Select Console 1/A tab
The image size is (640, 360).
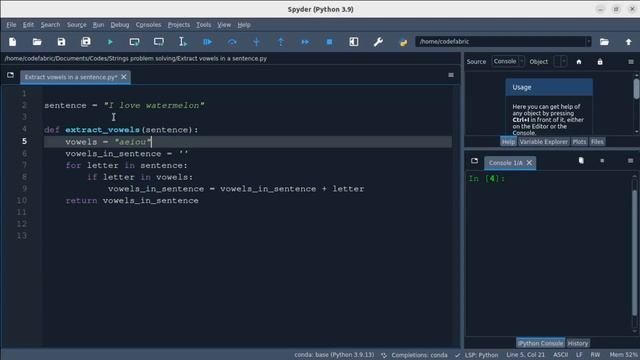click(x=505, y=163)
